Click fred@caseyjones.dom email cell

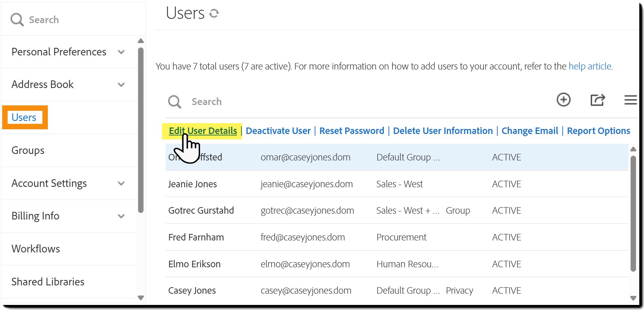pos(303,237)
